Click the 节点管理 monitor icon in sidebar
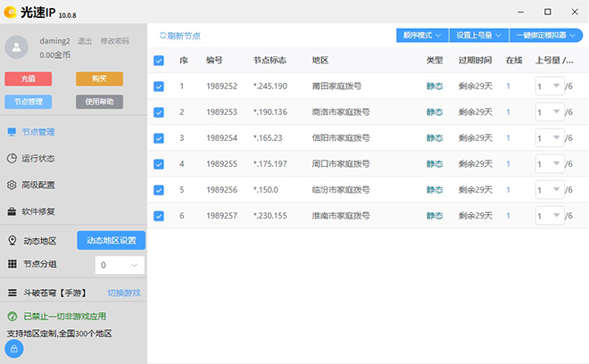This screenshot has width=589, height=364. pos(12,132)
